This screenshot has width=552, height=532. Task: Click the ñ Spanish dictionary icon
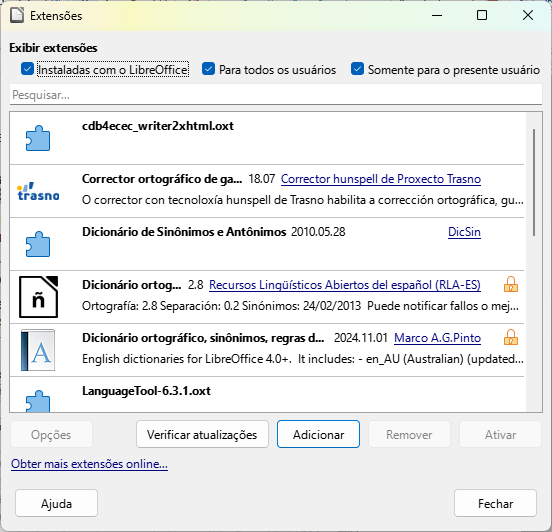click(x=38, y=297)
